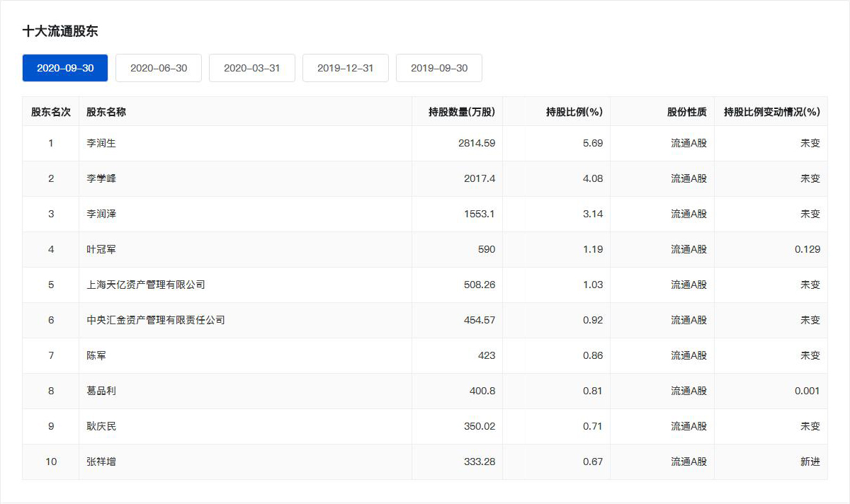
Task: Open 上海天亿资产管理有限公司 shareholder entry
Action: [146, 285]
